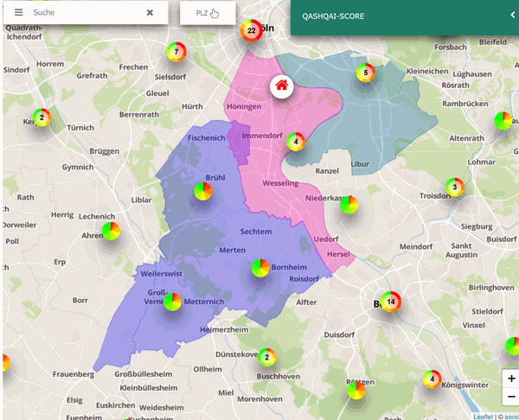The height and width of the screenshot is (420, 519).
Task: Open the cluster 2 near Türnich
Action: 42,118
